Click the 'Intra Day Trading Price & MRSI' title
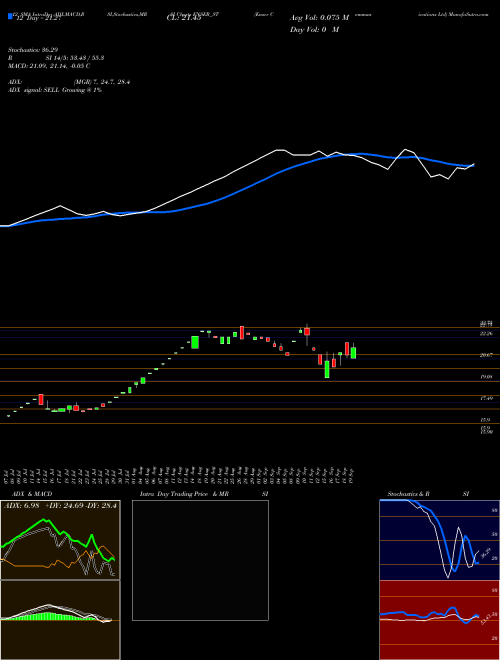The image size is (500, 660). coord(204,494)
